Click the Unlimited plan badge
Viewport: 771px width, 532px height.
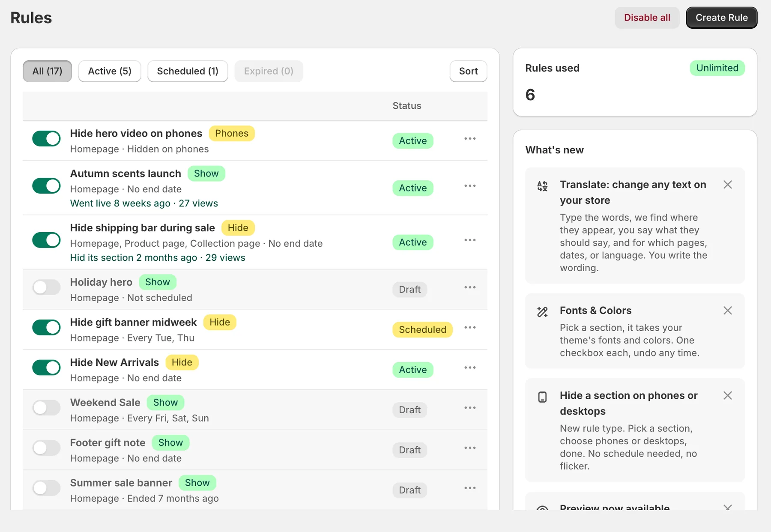point(717,68)
